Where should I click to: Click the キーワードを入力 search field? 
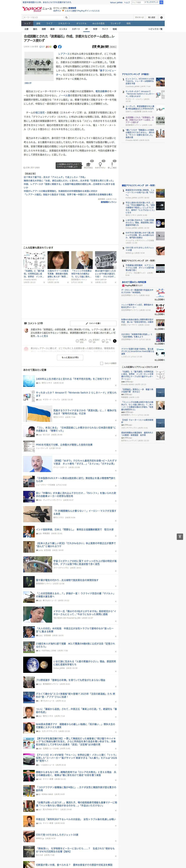[44, 18]
